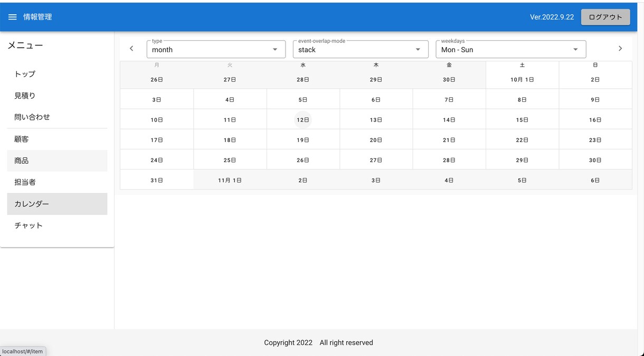This screenshot has height=356, width=644.
Task: Select 商品 in the menu
Action: tap(57, 161)
